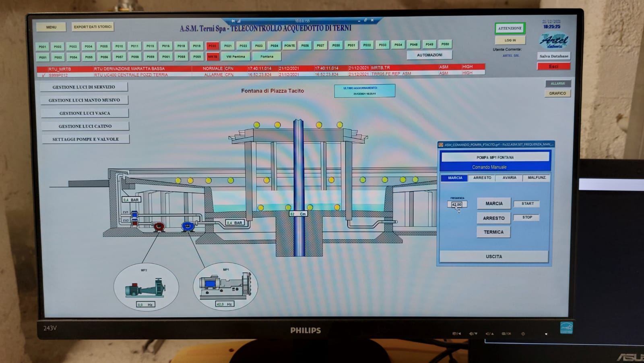Open station P001
This screenshot has height=363, width=644.
(42, 47)
